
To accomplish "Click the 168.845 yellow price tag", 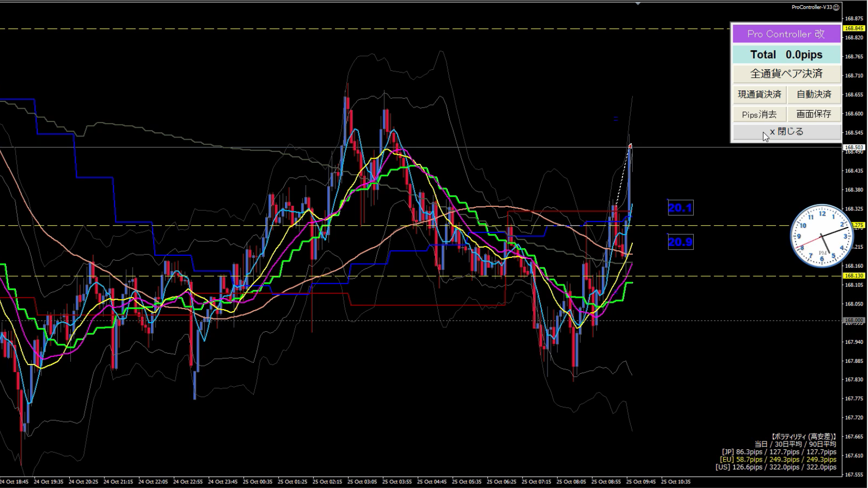I will tap(854, 28).
